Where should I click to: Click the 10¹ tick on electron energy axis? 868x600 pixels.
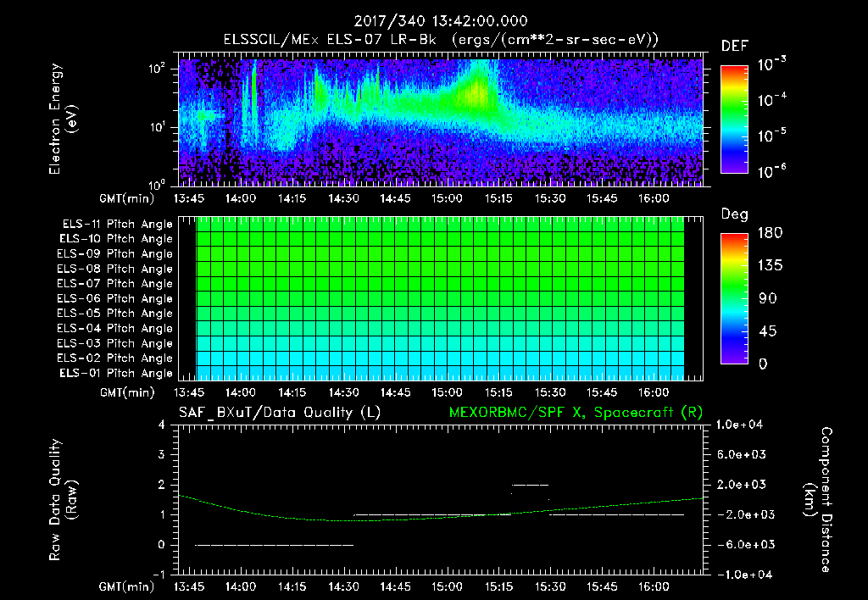tap(158, 127)
